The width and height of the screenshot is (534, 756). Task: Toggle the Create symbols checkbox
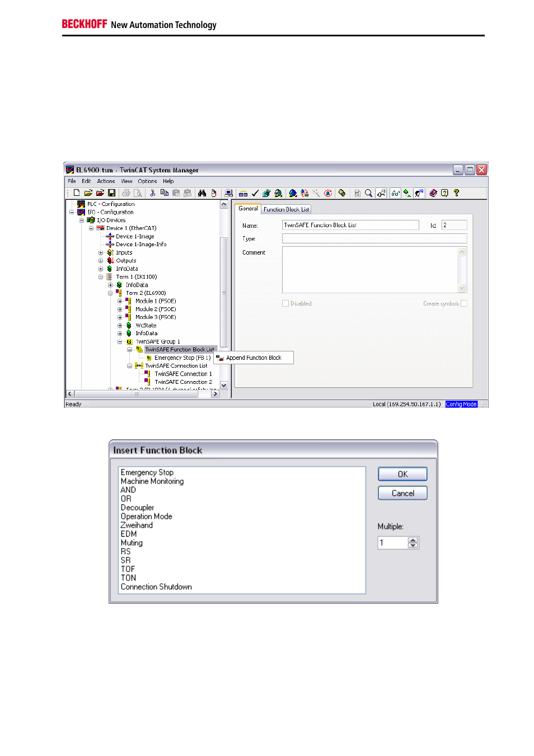(x=463, y=304)
